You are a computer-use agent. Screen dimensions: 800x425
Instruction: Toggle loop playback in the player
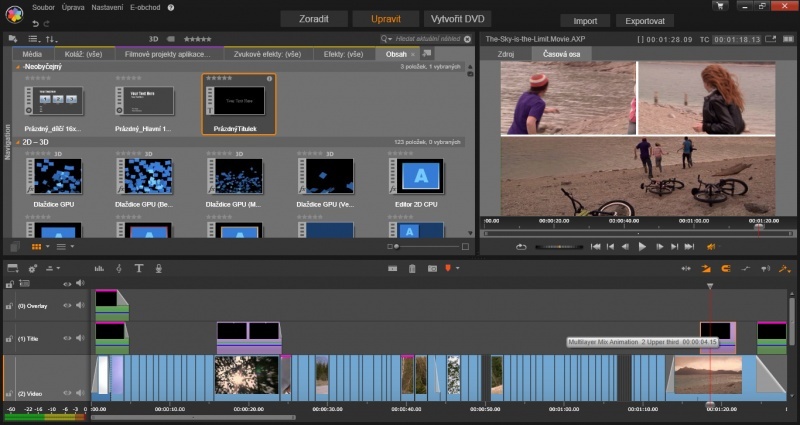pos(521,246)
